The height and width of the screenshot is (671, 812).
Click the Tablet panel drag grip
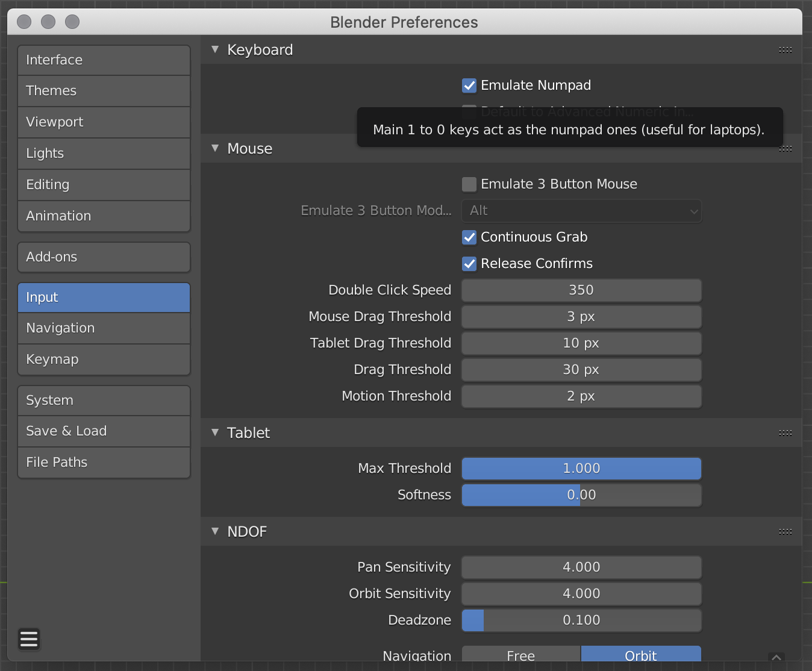(x=785, y=433)
